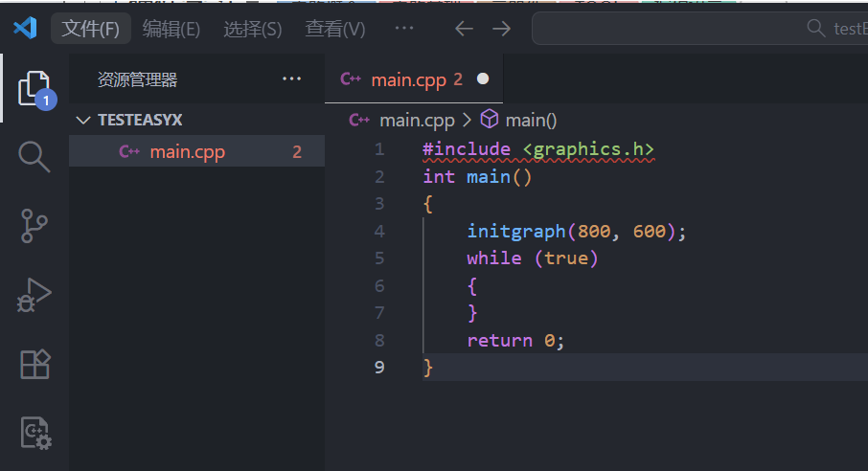868x471 pixels.
Task: Switch to the main.cpp editor tab
Action: (414, 79)
